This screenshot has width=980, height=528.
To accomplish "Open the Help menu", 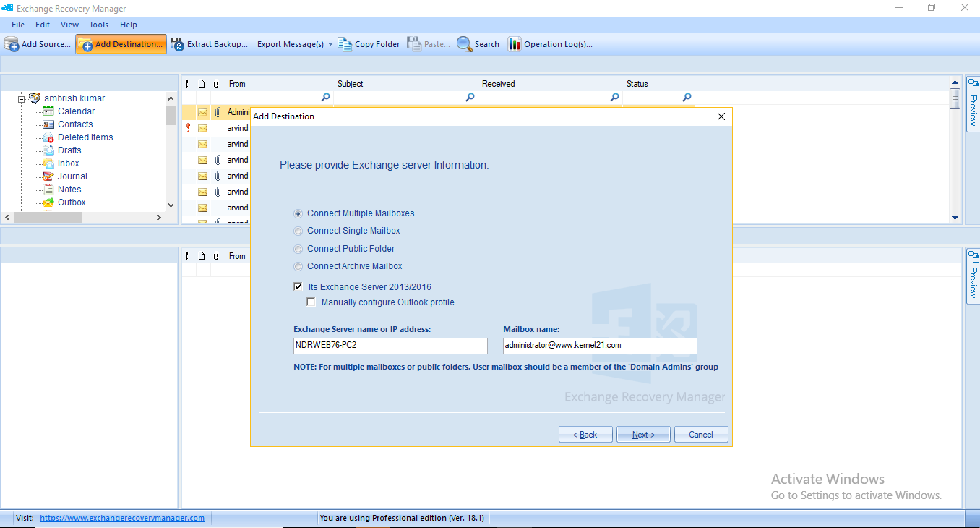I will coord(129,25).
